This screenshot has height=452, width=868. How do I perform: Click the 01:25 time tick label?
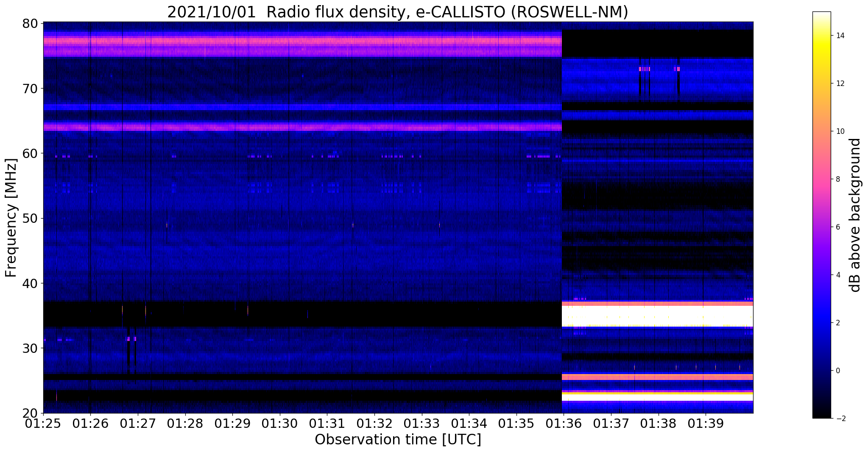43,423
